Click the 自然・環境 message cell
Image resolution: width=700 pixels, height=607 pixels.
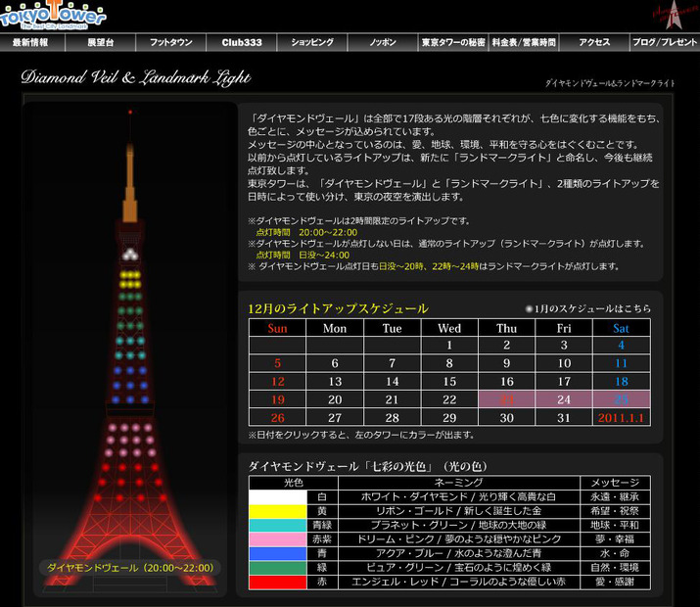coord(615,568)
